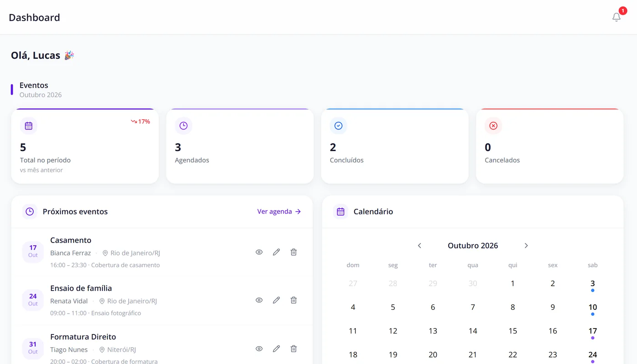
Task: Click September 30 in the calendar
Action: coord(473,284)
